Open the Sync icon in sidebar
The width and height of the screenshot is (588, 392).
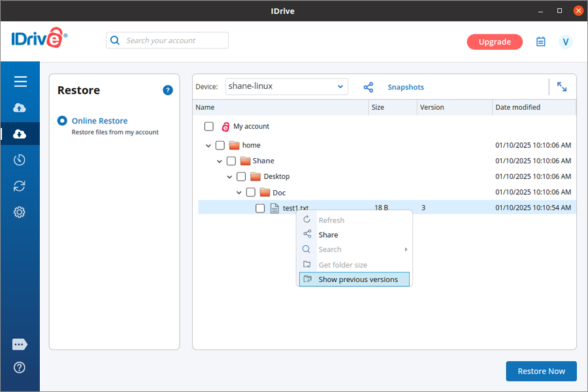point(20,186)
